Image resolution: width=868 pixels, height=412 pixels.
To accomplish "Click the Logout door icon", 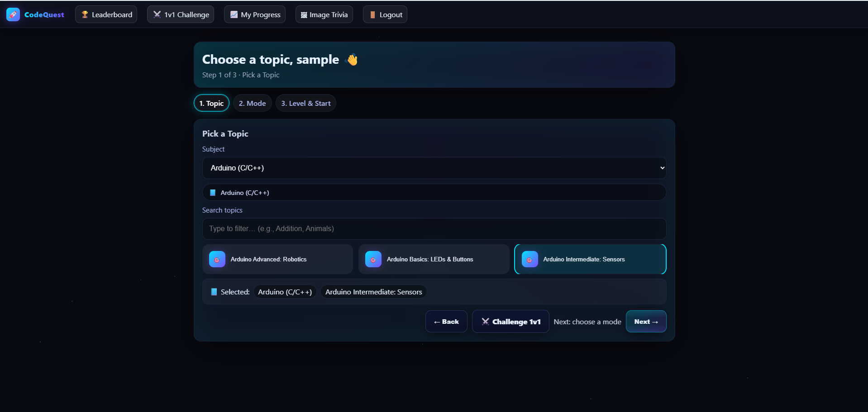I will tap(372, 14).
